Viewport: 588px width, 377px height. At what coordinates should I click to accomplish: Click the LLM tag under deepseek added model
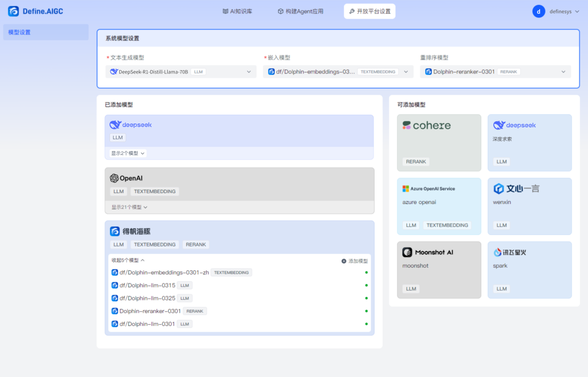click(118, 138)
